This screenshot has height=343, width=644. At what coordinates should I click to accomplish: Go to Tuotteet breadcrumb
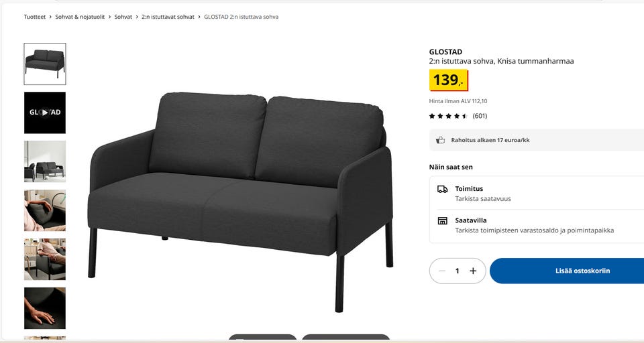[x=35, y=17]
